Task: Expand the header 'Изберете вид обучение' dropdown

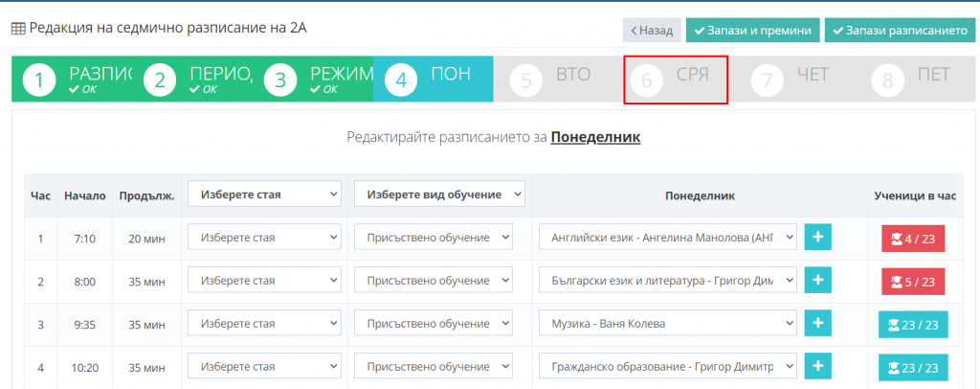Action: point(439,194)
